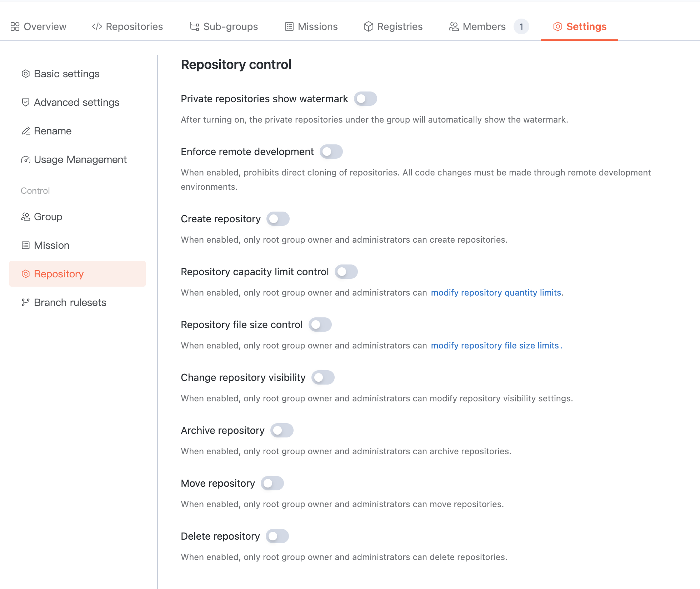This screenshot has width=700, height=589.
Task: Enable Delete repository restriction toggle
Action: tap(277, 536)
